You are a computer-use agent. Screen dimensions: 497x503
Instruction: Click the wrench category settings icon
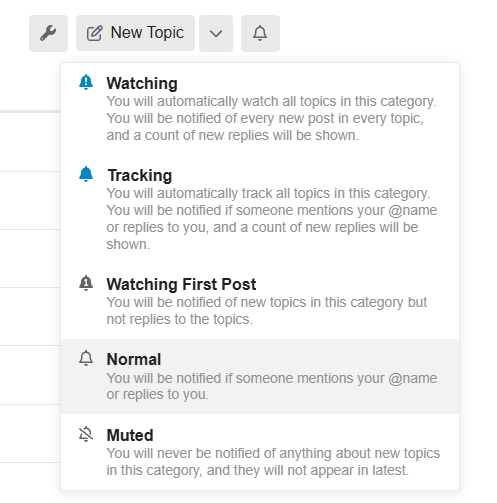(48, 33)
